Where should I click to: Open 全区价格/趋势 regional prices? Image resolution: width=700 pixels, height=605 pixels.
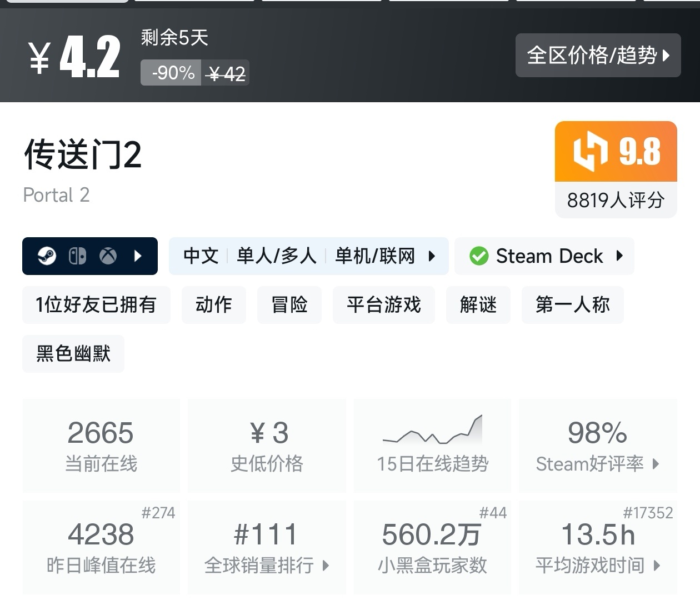click(x=598, y=55)
